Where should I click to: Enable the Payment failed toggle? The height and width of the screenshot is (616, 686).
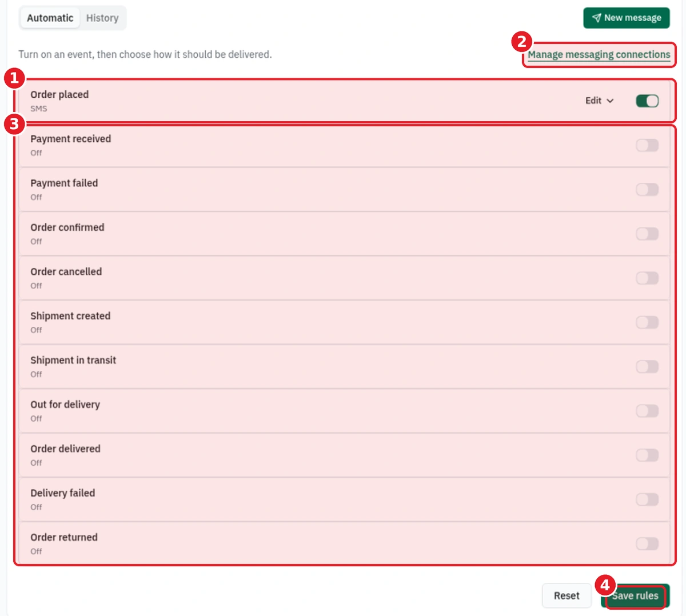(x=647, y=189)
